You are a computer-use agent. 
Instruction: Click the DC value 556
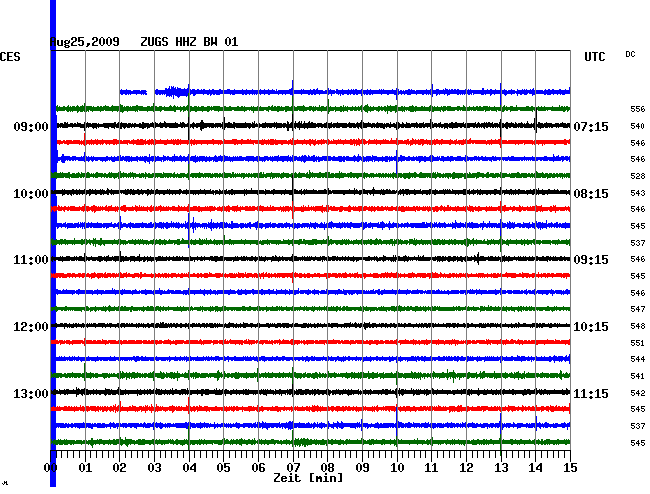click(x=638, y=109)
